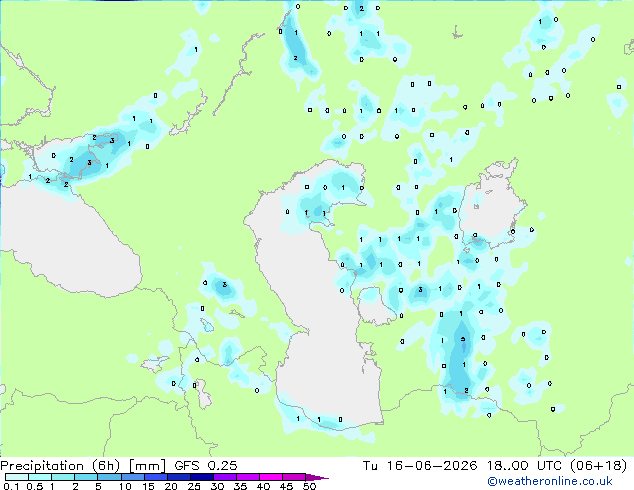Click the 2–5 mm legend color swatch
Image resolution: width=634 pixels, height=490 pixels.
coord(86,477)
